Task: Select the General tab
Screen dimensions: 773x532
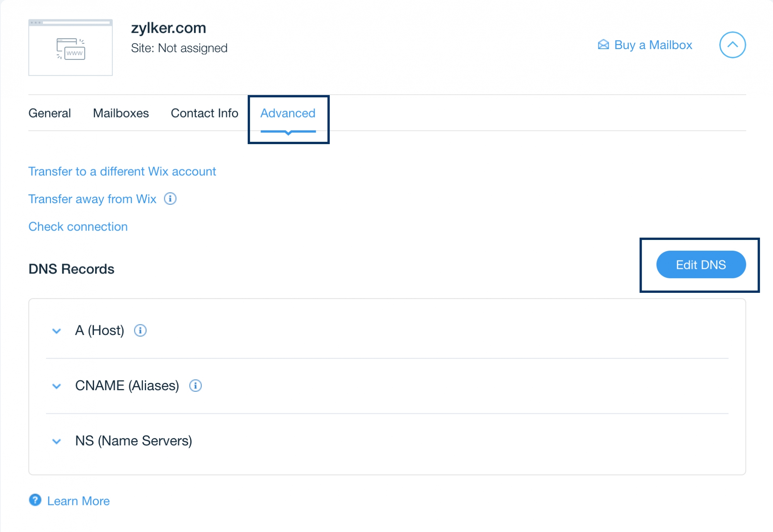Action: 49,113
